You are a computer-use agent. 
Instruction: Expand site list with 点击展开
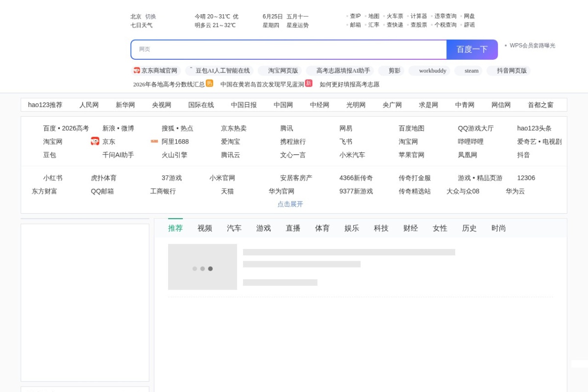(290, 204)
